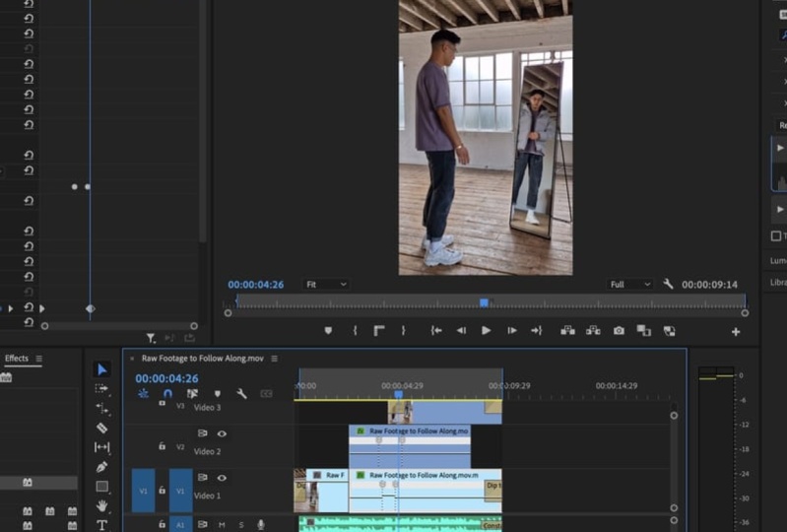Play the sequence in Program Monitor
Image resolution: width=787 pixels, height=532 pixels.
click(486, 330)
